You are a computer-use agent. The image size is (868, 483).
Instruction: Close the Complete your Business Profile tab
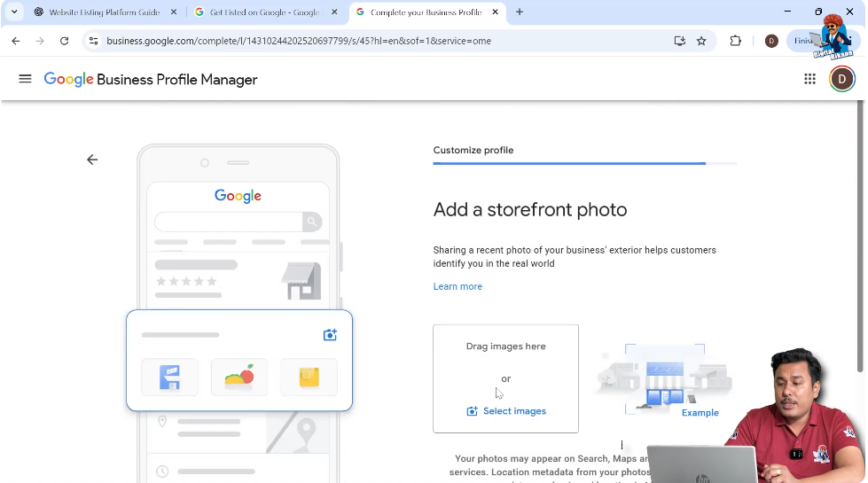495,12
